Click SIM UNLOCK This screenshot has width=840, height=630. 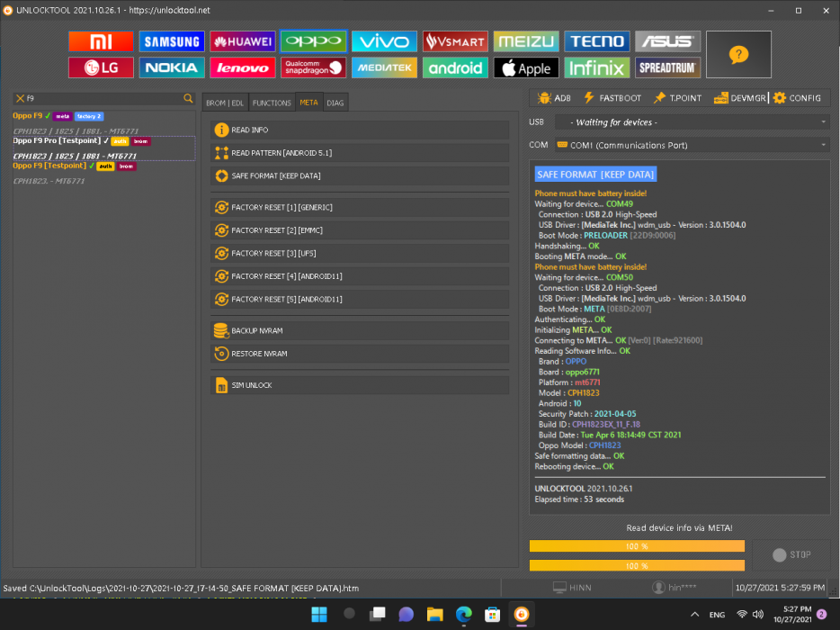[x=360, y=385]
